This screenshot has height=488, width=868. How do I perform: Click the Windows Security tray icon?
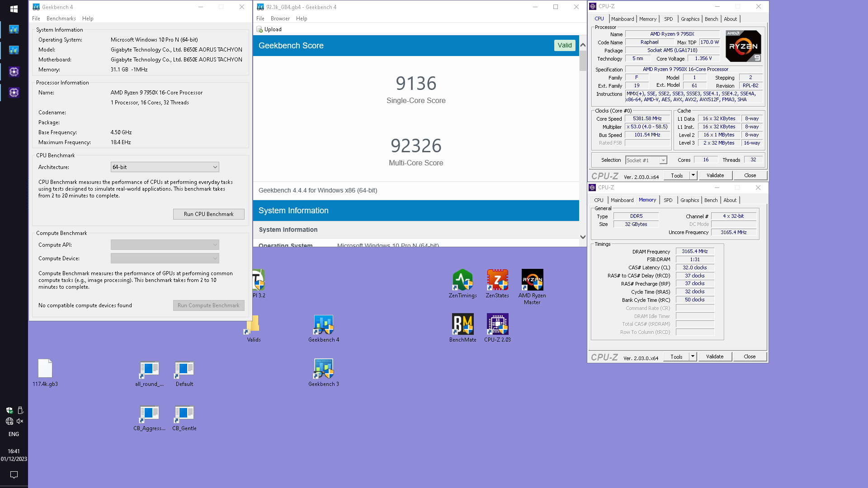coord(9,410)
